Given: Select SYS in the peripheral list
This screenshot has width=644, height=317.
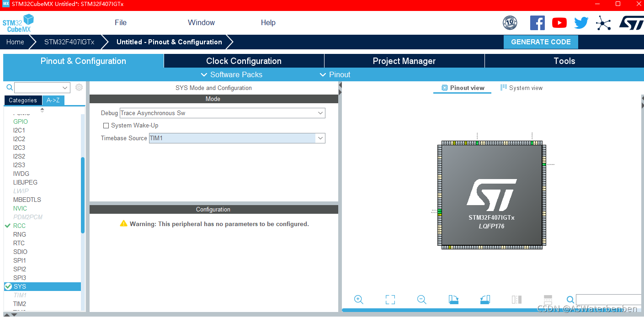Looking at the screenshot, I should pyautogui.click(x=43, y=286).
